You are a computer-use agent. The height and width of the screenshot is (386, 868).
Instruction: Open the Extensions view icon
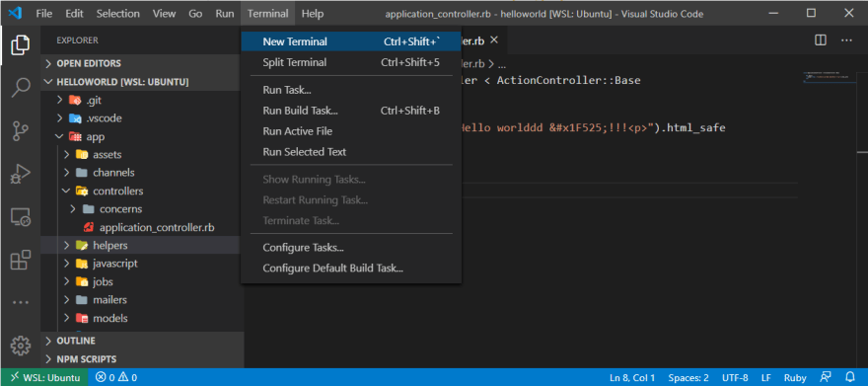pyautogui.click(x=21, y=260)
